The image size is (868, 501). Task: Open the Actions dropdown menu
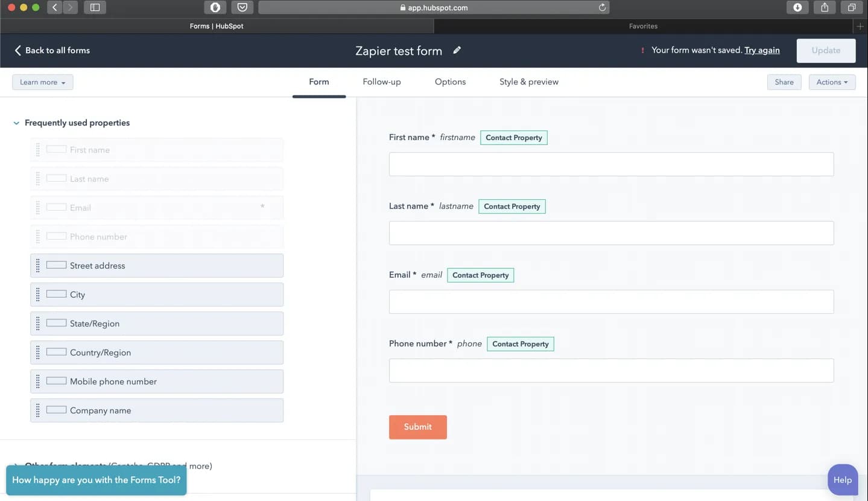click(x=832, y=82)
